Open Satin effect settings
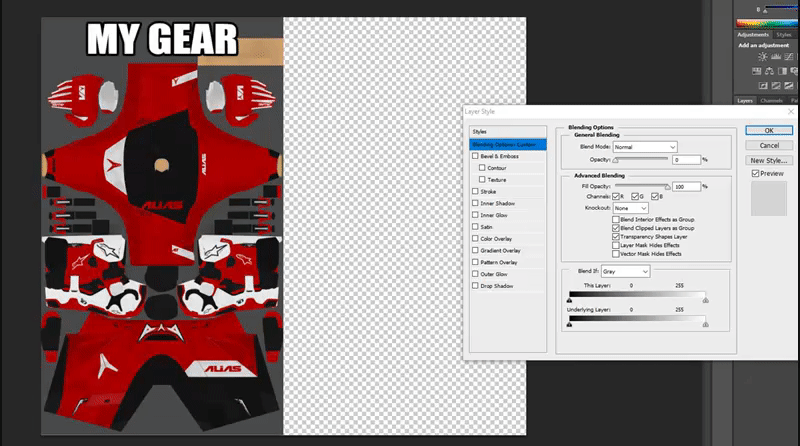Viewport: 800px width, 446px height. click(486, 227)
